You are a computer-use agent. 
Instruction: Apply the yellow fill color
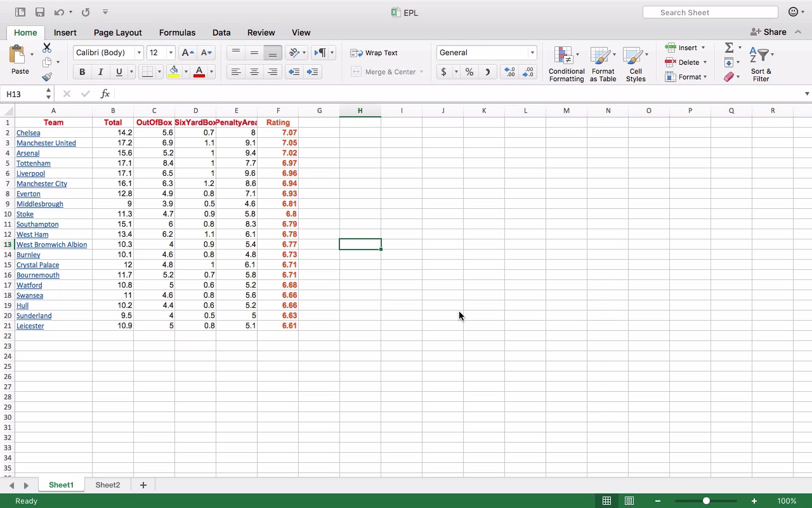174,72
